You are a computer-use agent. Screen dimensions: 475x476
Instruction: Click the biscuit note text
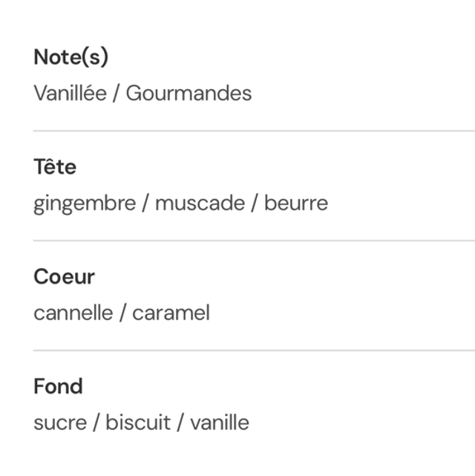[x=138, y=423]
